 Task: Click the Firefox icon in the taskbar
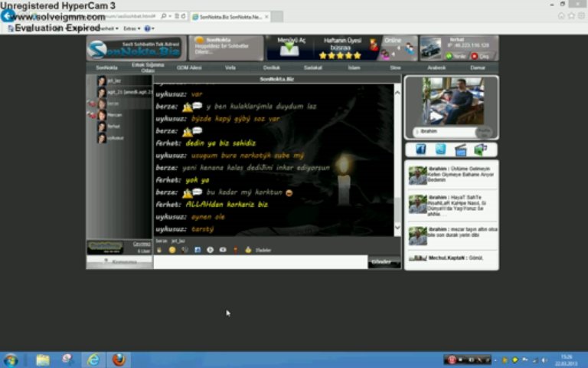coord(118,360)
